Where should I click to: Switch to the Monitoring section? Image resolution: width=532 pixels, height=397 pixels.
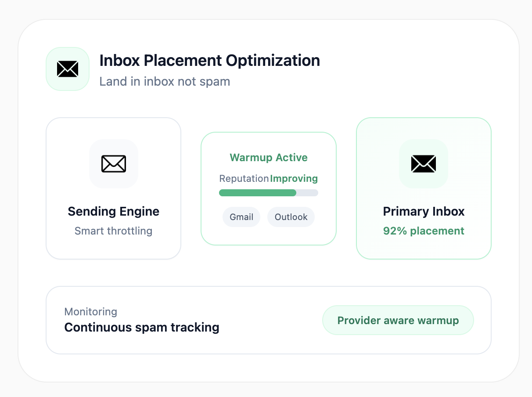pos(90,311)
